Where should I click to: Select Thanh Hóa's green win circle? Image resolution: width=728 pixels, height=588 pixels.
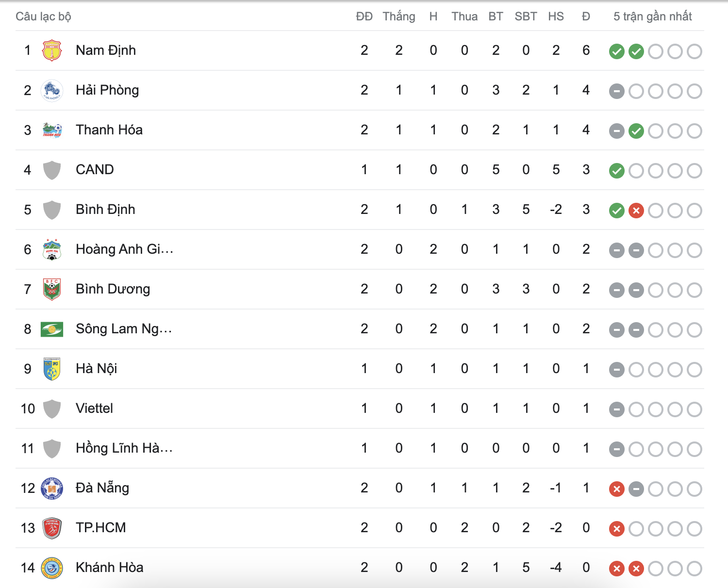click(x=636, y=131)
